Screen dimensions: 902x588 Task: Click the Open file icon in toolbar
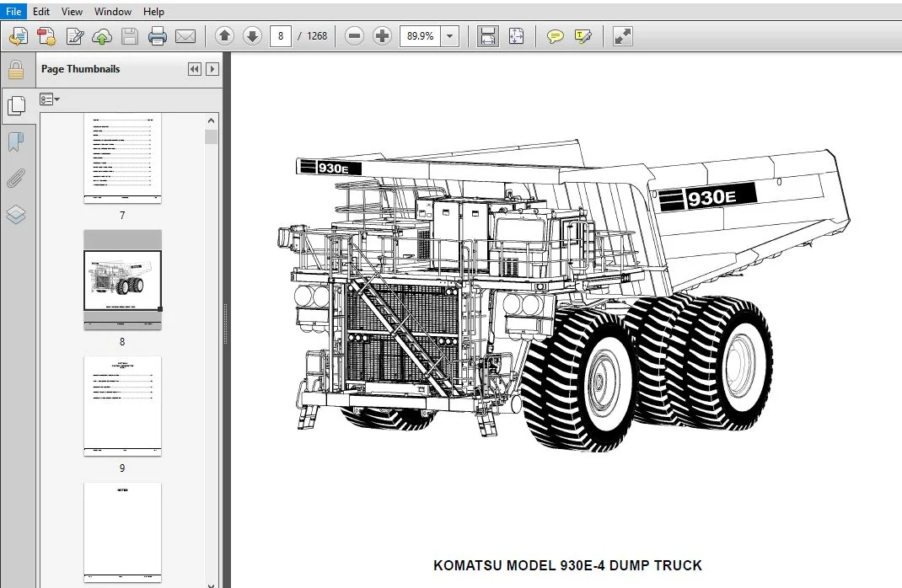click(x=18, y=36)
